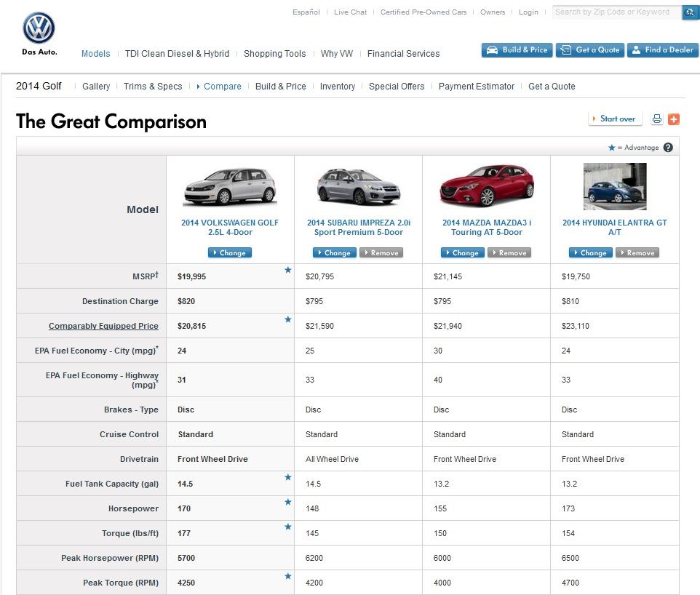Click the $19,995 MSRP value
Screen dimensions: 700x595
191,276
